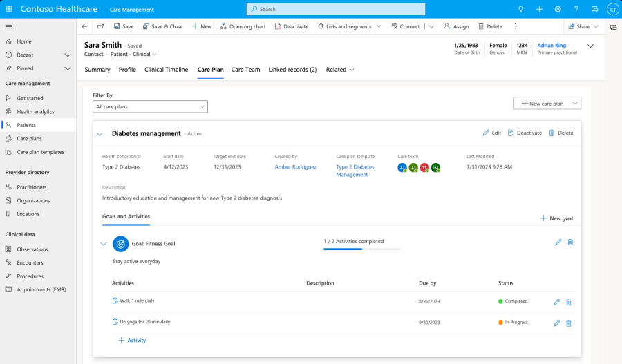622x364 pixels.
Task: Click the back arrow in command bar
Action: click(84, 26)
